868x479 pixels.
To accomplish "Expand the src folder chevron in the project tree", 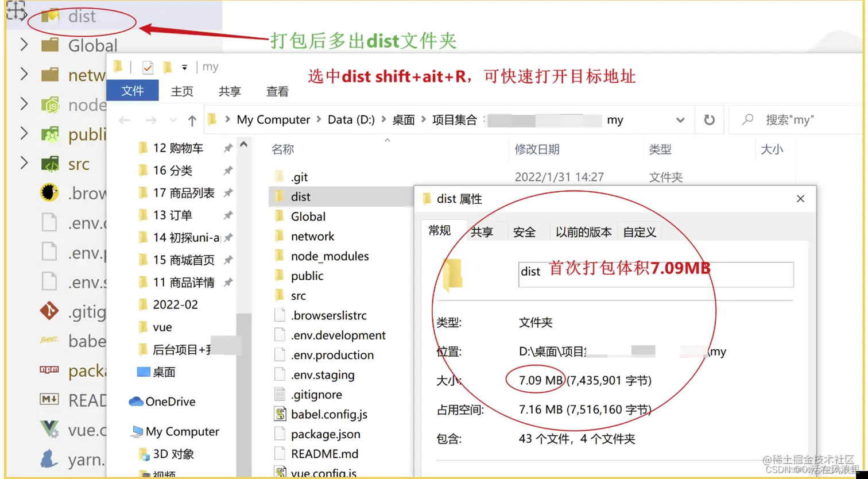I will [24, 163].
